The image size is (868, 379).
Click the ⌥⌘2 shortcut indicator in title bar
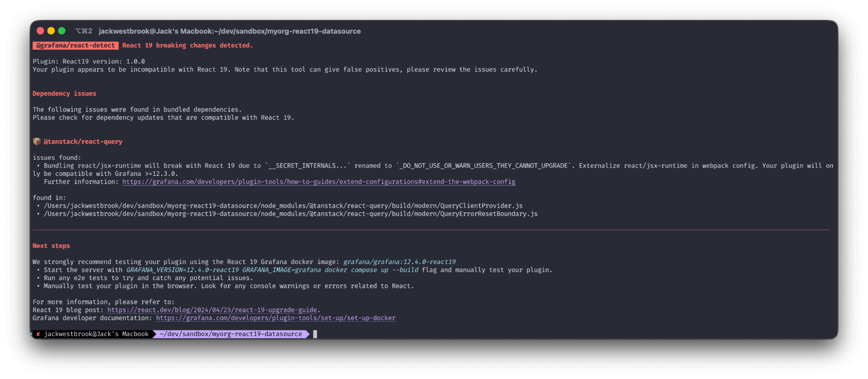pyautogui.click(x=83, y=31)
